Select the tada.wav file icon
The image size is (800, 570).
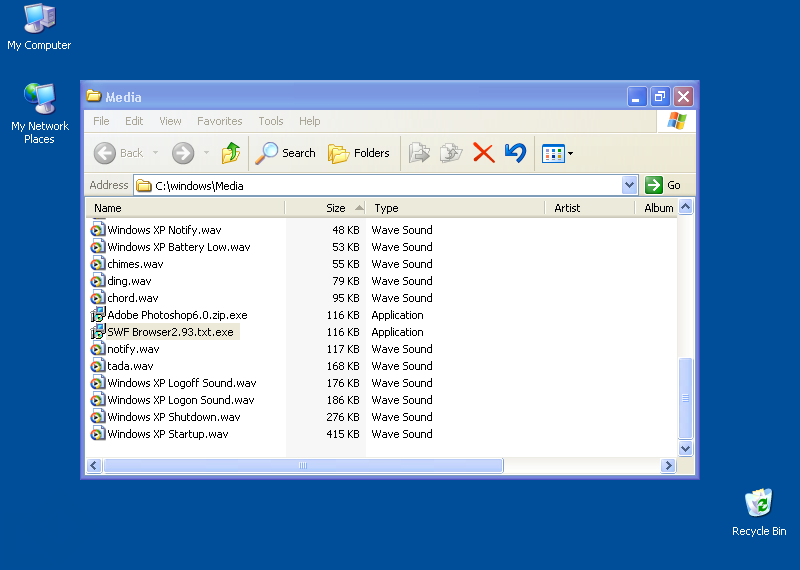(97, 366)
